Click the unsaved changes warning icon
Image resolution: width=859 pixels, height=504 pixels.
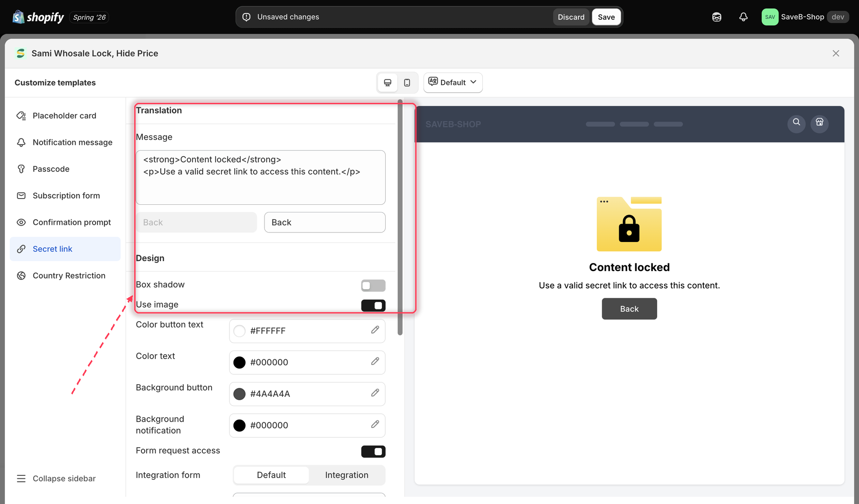pos(247,17)
